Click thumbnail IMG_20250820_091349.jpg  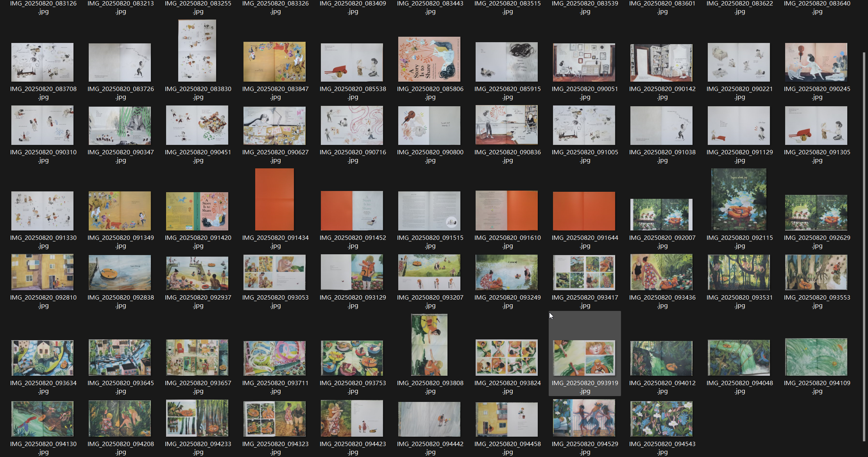120,211
